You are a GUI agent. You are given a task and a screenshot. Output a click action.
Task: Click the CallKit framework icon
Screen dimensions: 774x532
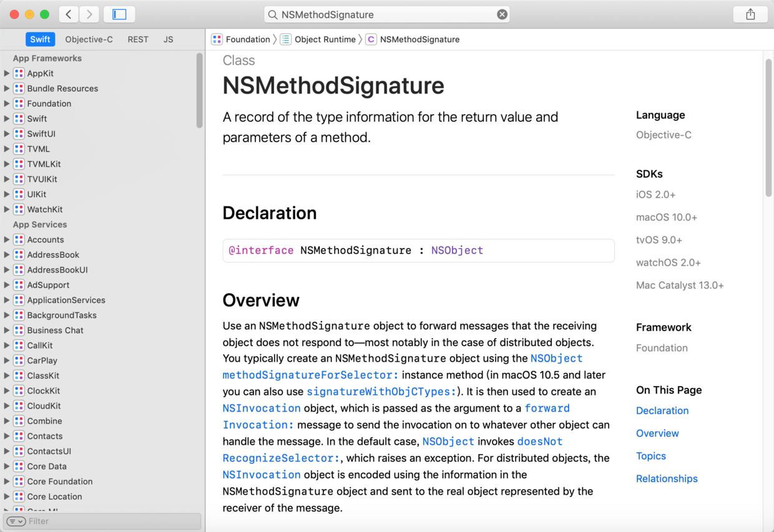tap(19, 346)
